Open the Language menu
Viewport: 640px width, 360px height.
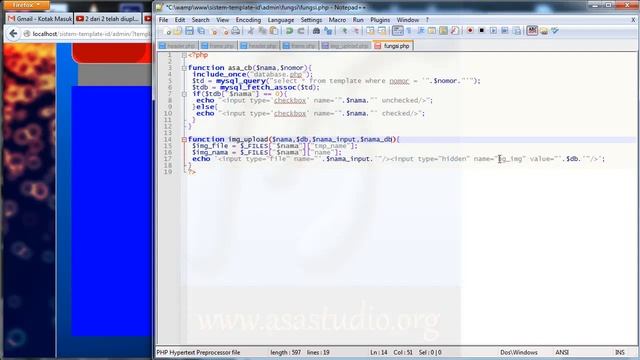click(281, 20)
